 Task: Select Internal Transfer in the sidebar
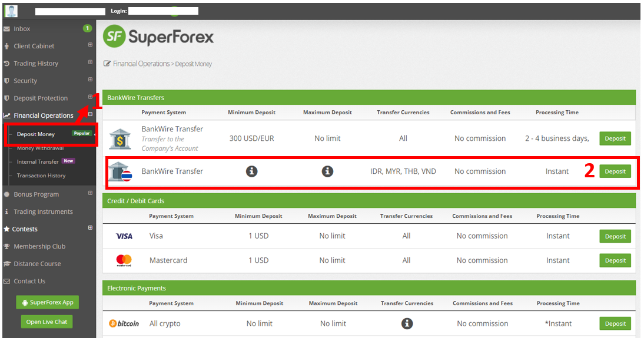pyautogui.click(x=38, y=161)
